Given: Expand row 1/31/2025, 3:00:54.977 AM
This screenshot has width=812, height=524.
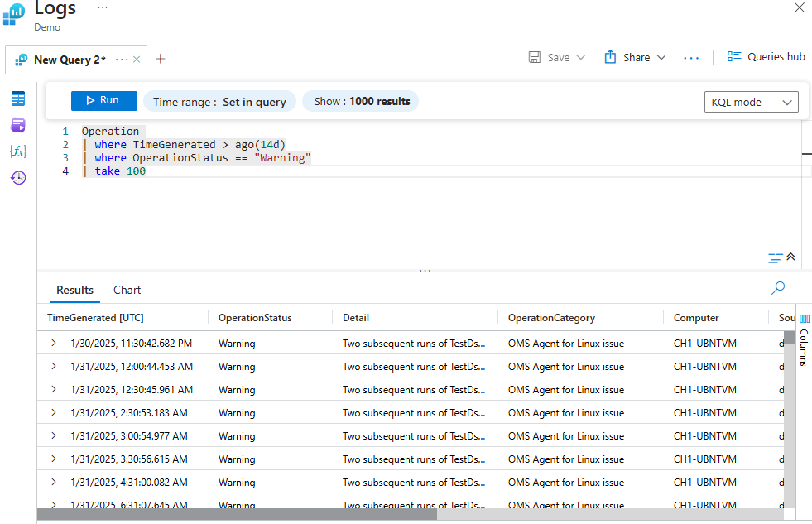Looking at the screenshot, I should click(x=53, y=435).
